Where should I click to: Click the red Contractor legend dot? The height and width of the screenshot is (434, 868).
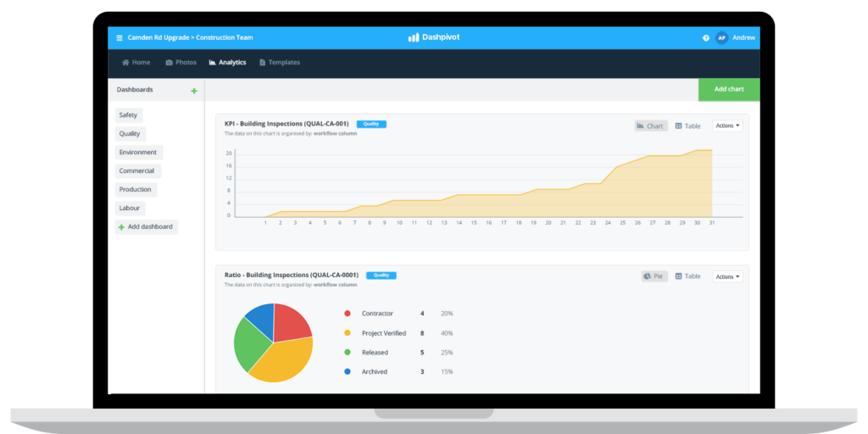(x=348, y=314)
